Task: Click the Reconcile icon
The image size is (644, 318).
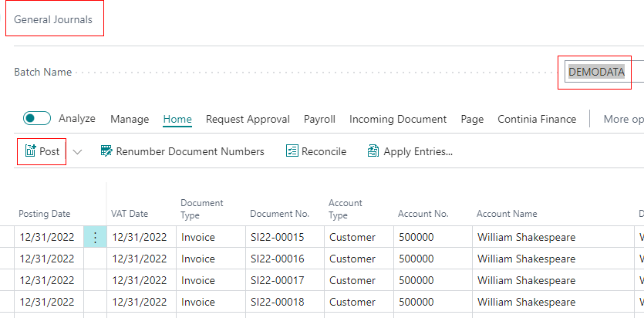Action: tap(292, 151)
